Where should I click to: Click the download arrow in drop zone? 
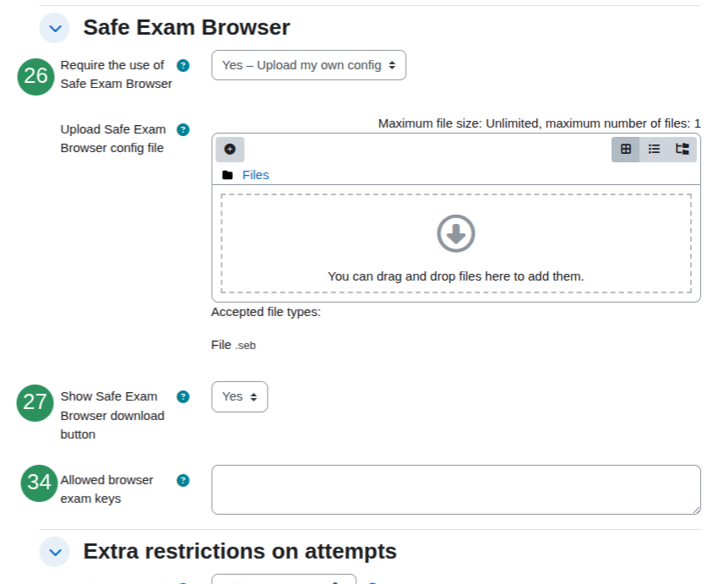pyautogui.click(x=456, y=234)
